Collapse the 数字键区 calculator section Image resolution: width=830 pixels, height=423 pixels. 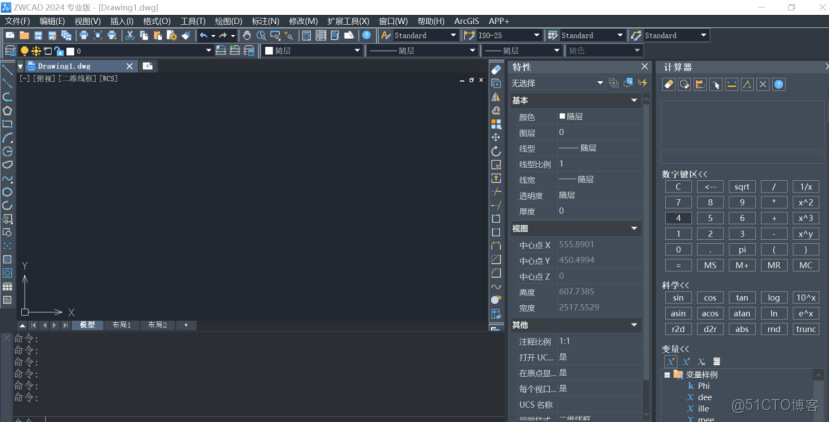click(x=684, y=174)
